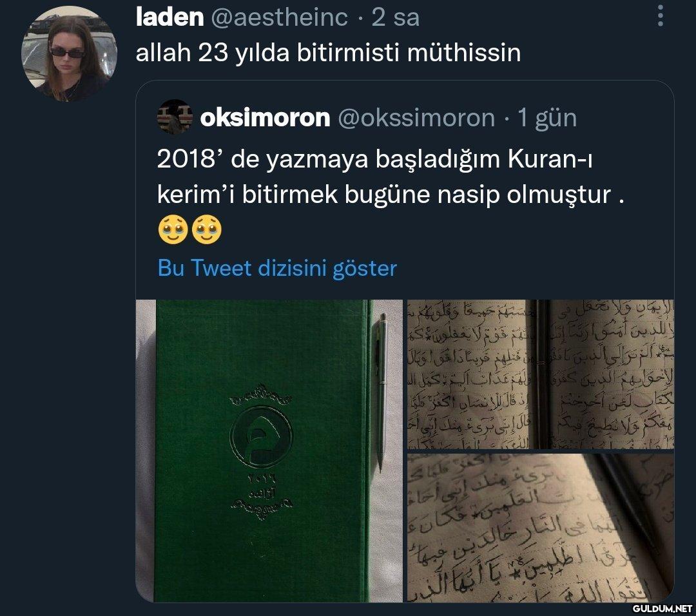Open the top-right Arabic manuscript photo
The image size is (696, 616).
tap(541, 374)
